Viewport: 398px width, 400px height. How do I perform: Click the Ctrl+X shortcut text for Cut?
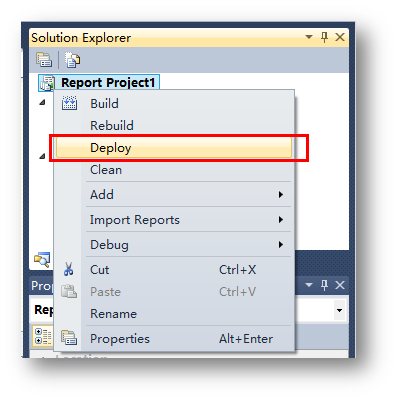[237, 270]
